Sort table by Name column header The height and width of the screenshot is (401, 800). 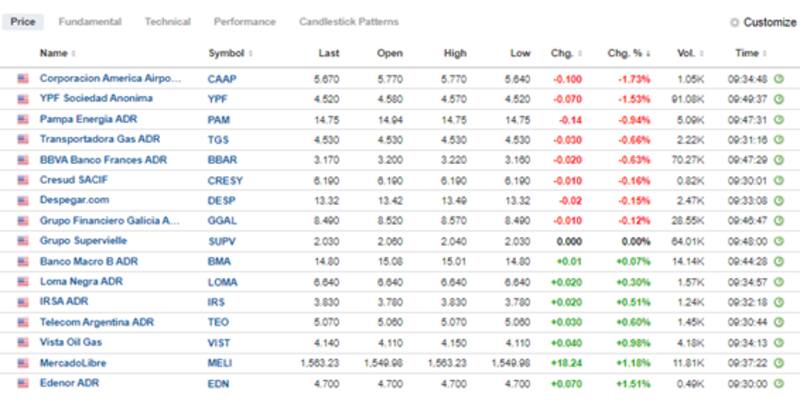click(x=56, y=53)
